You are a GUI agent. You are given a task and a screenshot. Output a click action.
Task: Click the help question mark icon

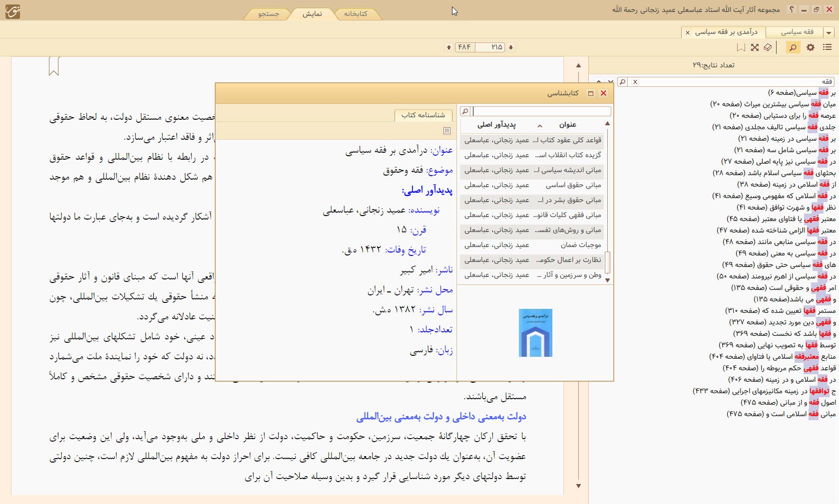tap(792, 9)
